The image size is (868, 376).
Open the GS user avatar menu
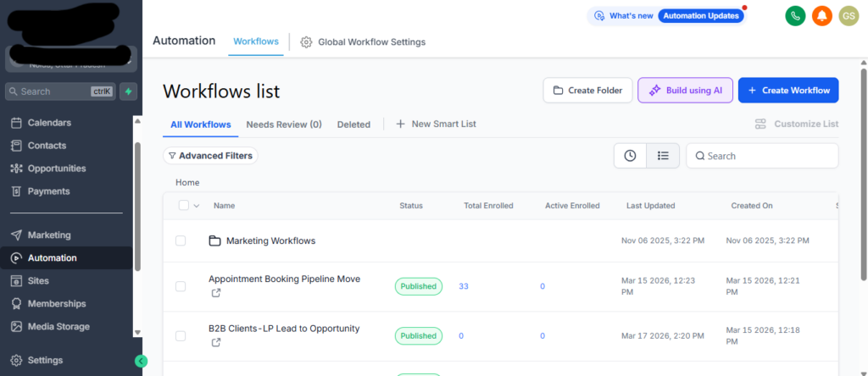pyautogui.click(x=848, y=16)
